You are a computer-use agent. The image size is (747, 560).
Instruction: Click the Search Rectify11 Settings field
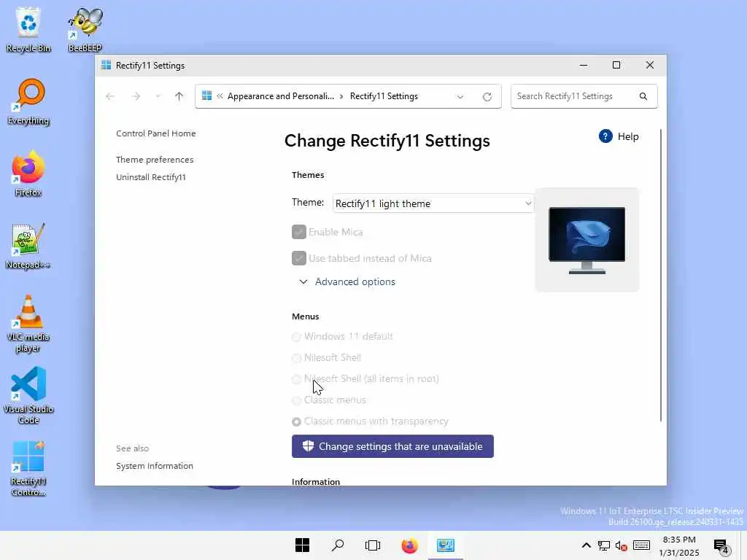584,96
